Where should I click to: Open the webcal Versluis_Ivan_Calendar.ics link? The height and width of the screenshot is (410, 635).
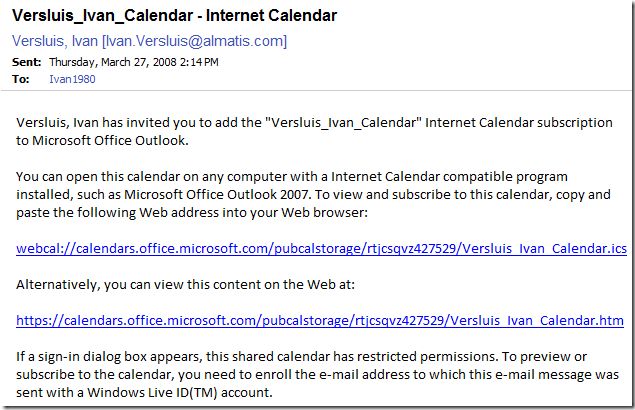tap(321, 248)
